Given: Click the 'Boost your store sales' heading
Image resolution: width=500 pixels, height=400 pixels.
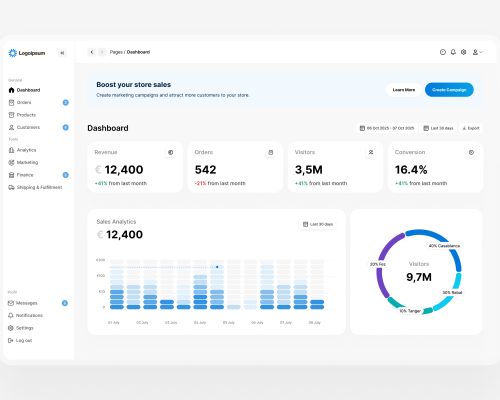Looking at the screenshot, I should (x=134, y=85).
